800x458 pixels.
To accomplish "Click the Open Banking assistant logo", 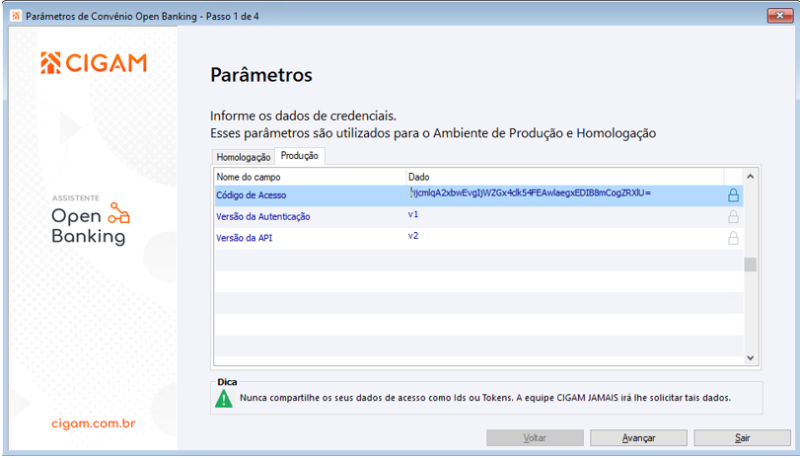I will pyautogui.click(x=91, y=220).
